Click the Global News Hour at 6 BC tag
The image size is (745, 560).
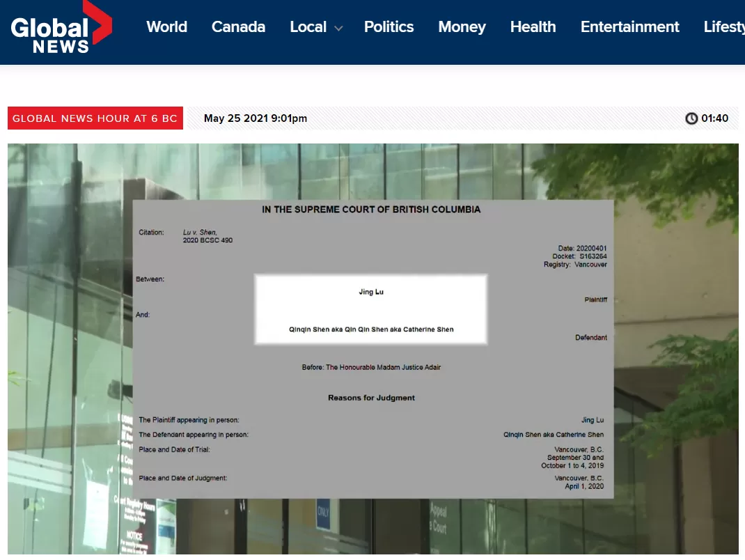95,118
